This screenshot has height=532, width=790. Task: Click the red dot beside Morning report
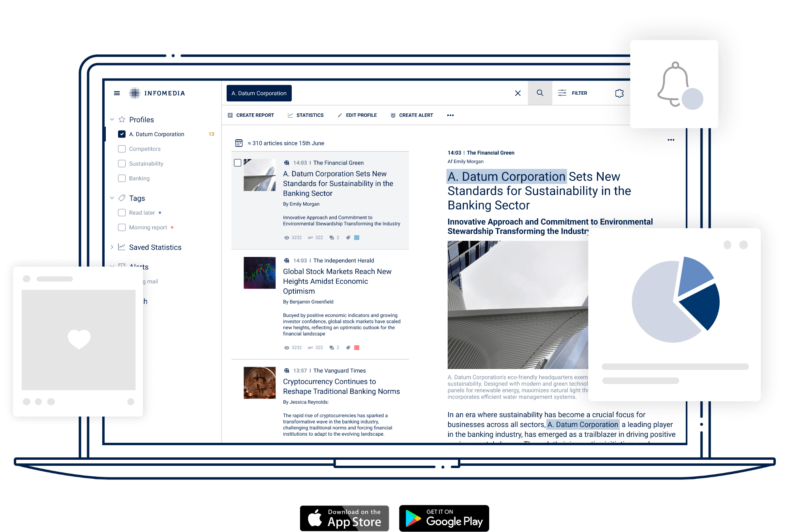pyautogui.click(x=172, y=227)
